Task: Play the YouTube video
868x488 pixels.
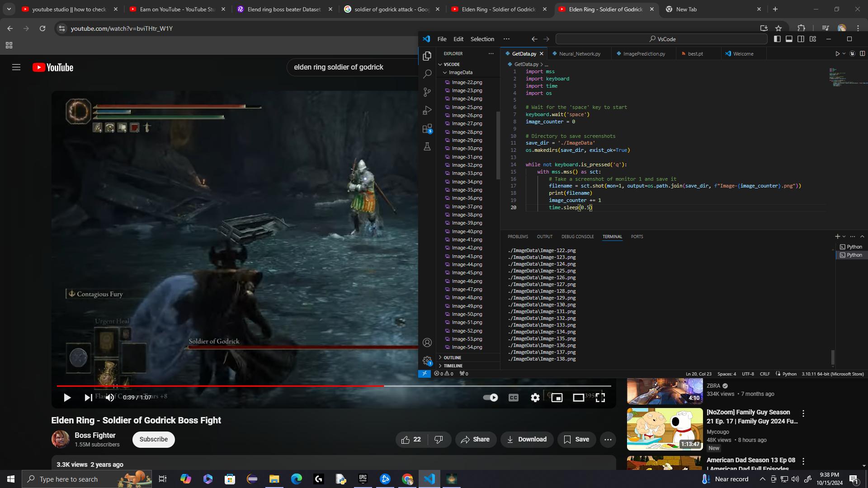Action: point(67,398)
